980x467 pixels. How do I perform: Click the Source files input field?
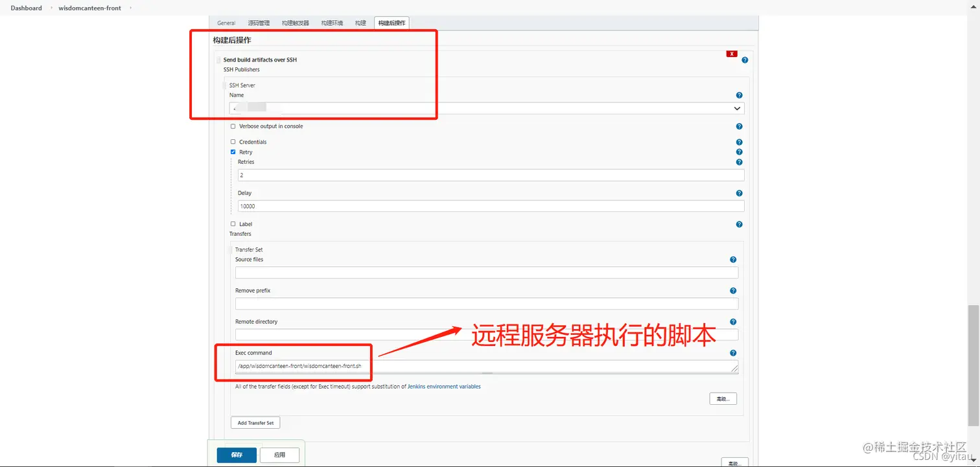click(487, 273)
